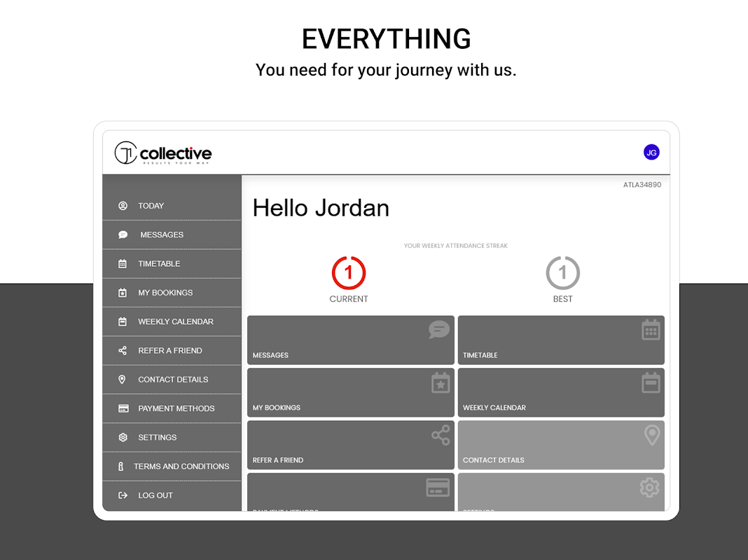Viewport: 748px width, 560px height.
Task: Click the grey Best streak circle
Action: 563,272
